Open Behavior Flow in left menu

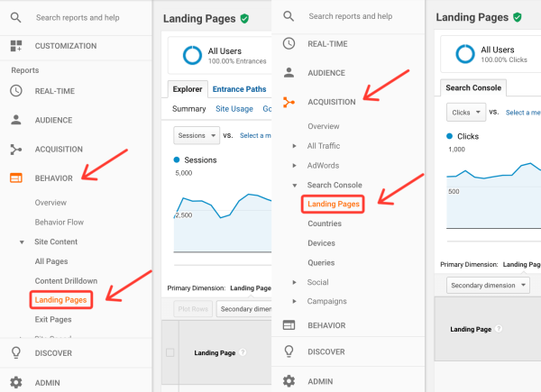tap(60, 222)
